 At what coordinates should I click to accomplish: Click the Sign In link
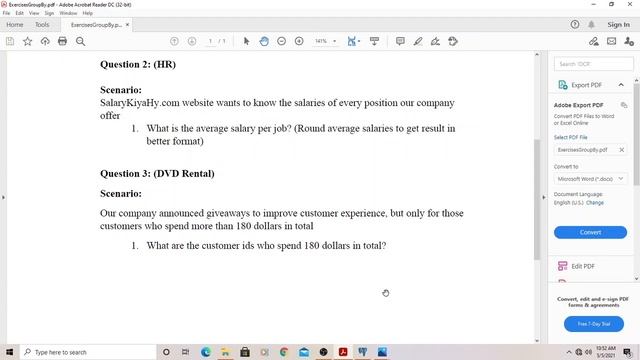618,24
